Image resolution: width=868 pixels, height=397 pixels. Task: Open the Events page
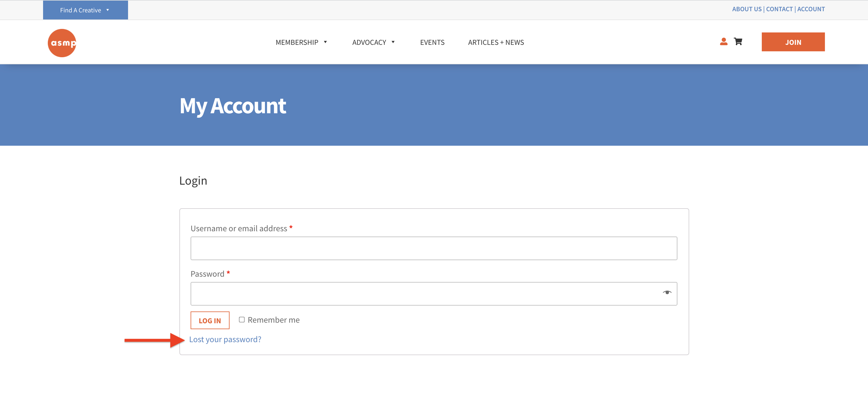[x=432, y=42]
